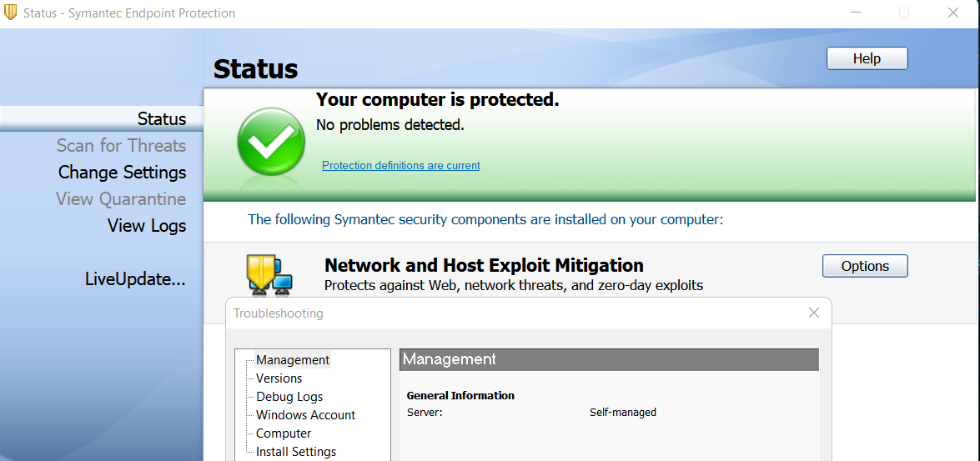This screenshot has width=980, height=461.
Task: Open View Quarantine in sidebar
Action: [121, 198]
